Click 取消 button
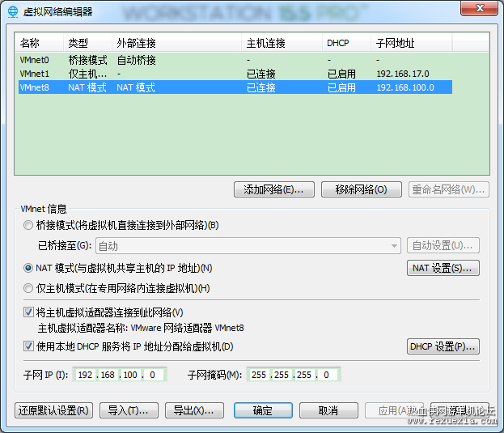 point(328,410)
